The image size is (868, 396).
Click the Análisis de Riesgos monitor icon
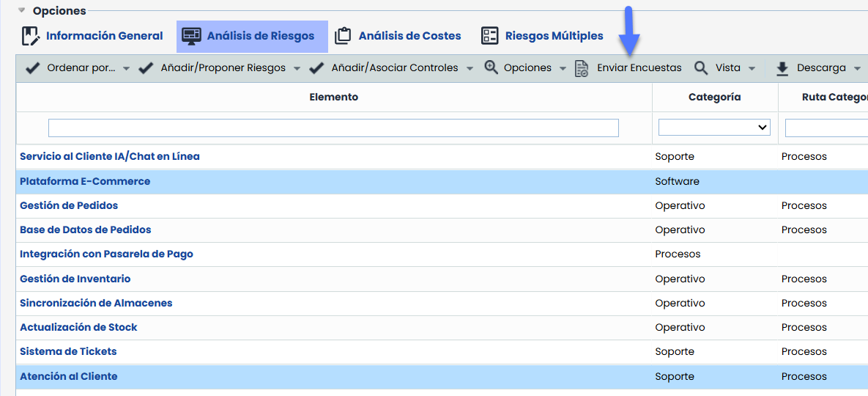point(192,36)
